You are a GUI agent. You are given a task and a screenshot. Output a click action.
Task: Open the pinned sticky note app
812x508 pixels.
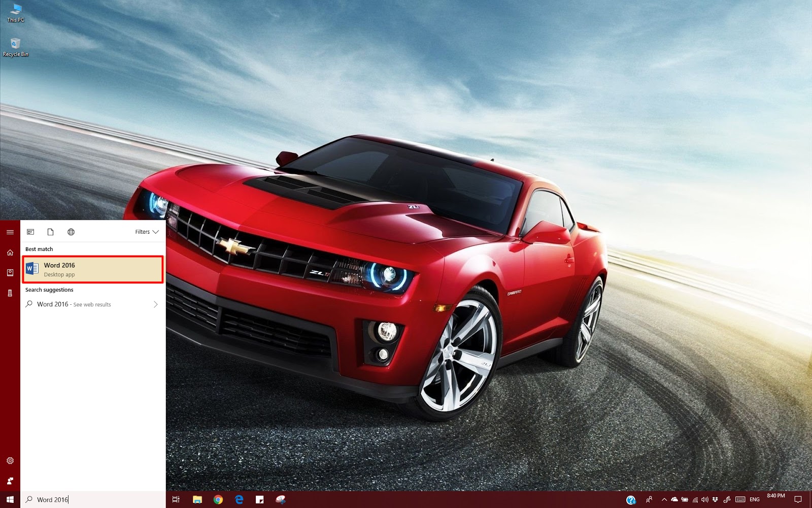(260, 499)
